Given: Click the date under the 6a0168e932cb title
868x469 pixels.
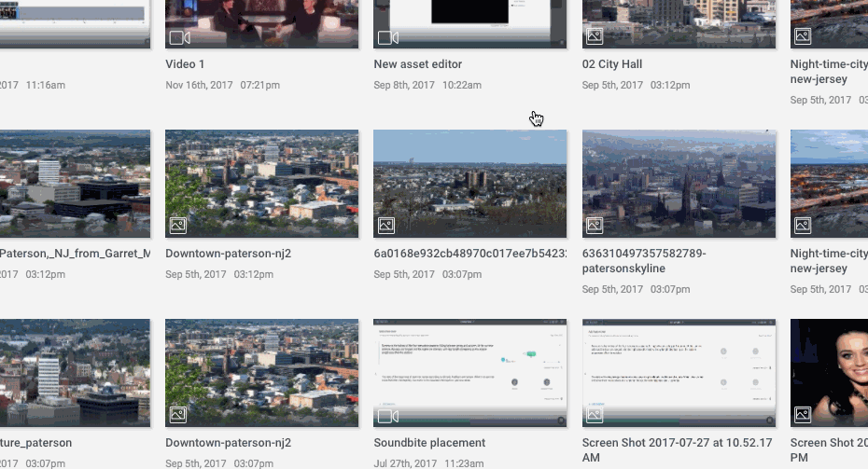Looking at the screenshot, I should coord(427,274).
